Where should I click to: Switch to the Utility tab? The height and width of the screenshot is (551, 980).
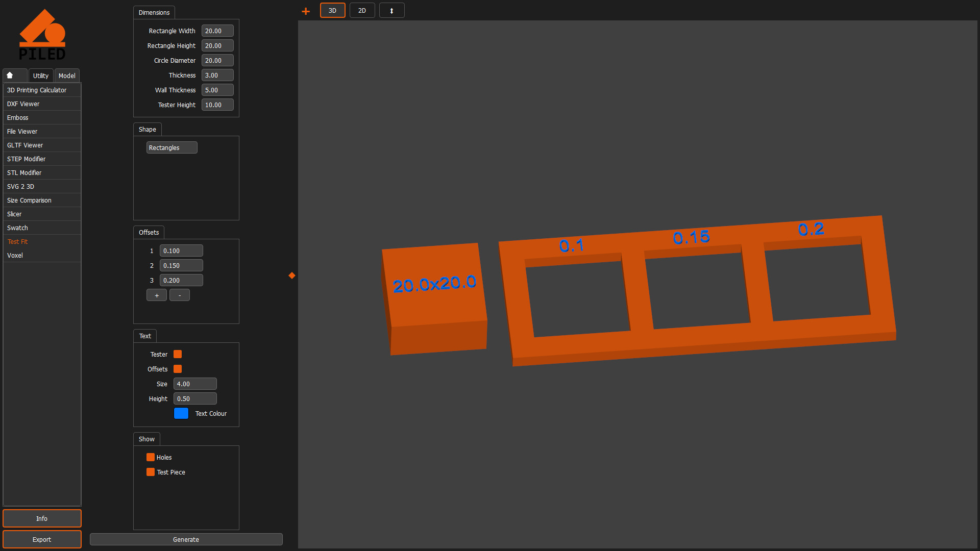pyautogui.click(x=40, y=76)
